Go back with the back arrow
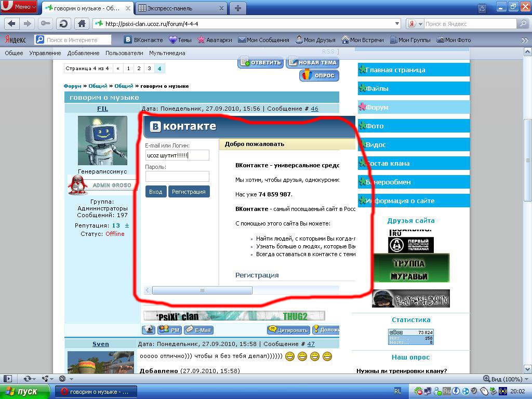The width and height of the screenshot is (532, 399). tap(11, 24)
